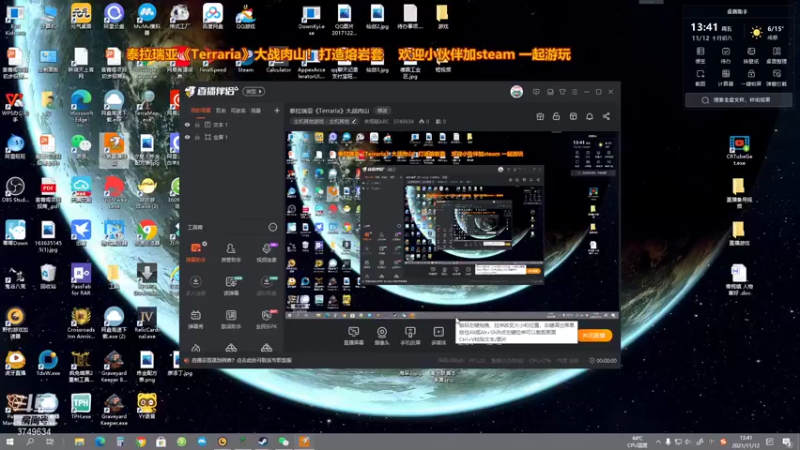Open the bell notifications in the stream header
Image resolution: width=800 pixels, height=450 pixels.
[x=589, y=116]
